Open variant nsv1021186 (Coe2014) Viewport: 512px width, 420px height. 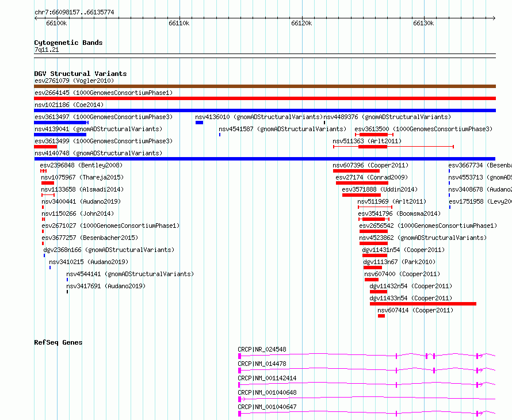tap(69, 105)
